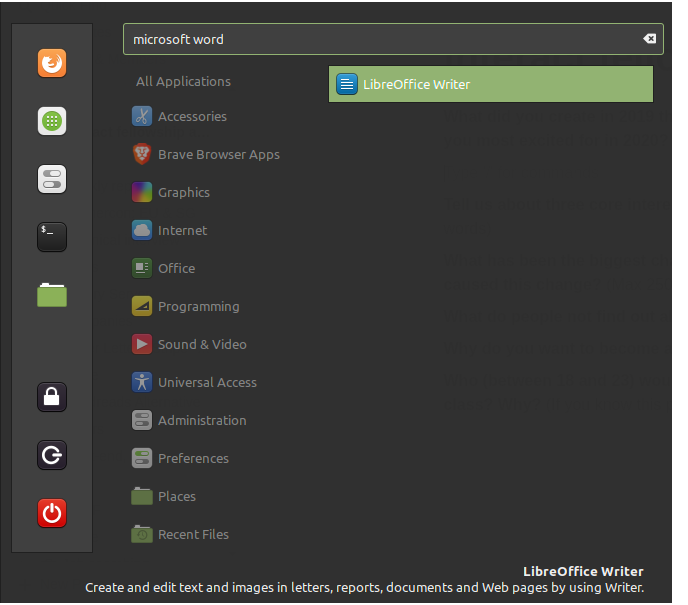Focus the search field containing microsoft word

(x=393, y=39)
